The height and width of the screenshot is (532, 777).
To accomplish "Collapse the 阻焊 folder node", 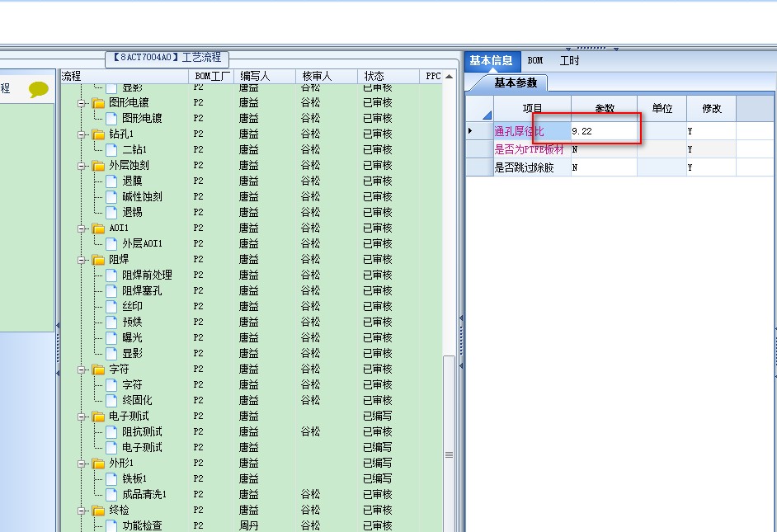I will pyautogui.click(x=82, y=260).
